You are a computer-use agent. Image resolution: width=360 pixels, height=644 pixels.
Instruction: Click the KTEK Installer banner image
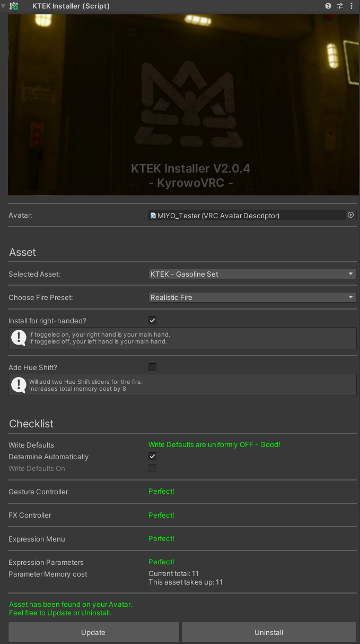pyautogui.click(x=183, y=104)
